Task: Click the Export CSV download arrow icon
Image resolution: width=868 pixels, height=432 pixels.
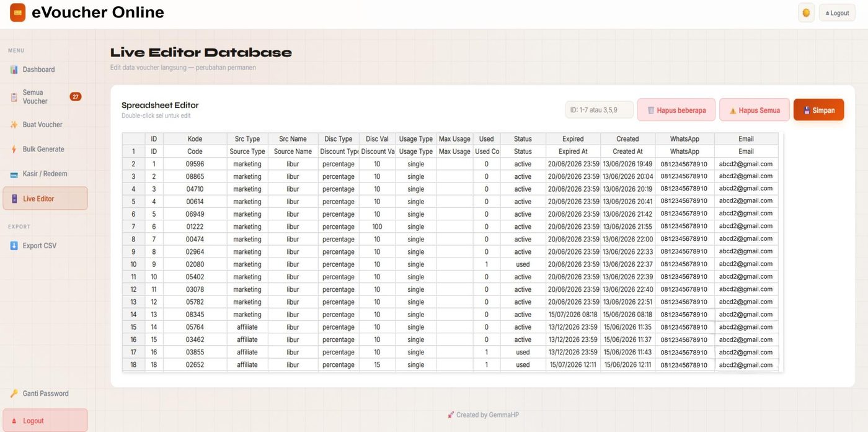Action: pyautogui.click(x=14, y=246)
